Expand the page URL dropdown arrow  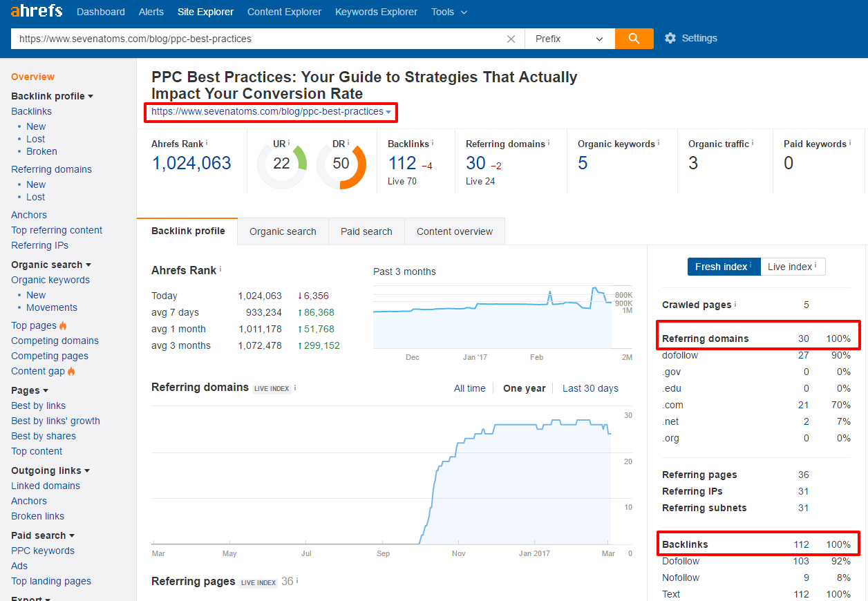click(388, 112)
